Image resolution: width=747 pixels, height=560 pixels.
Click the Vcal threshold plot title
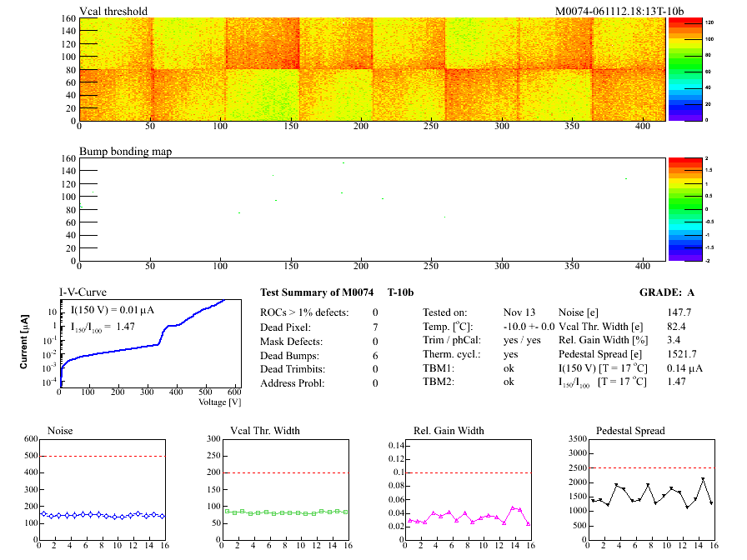point(113,11)
